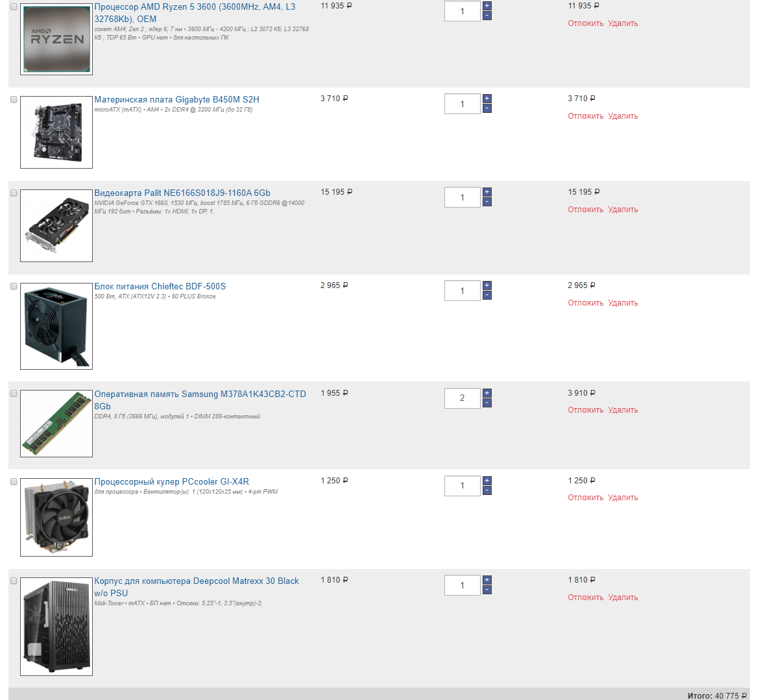Decrease quantity of Deepcool Matrexx 30 case
Screen dimensions: 759x700
487,590
